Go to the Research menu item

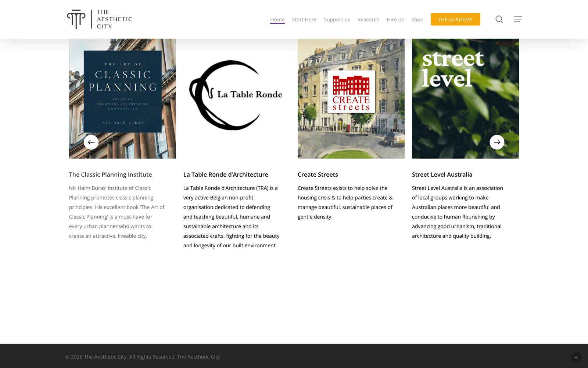tap(368, 20)
